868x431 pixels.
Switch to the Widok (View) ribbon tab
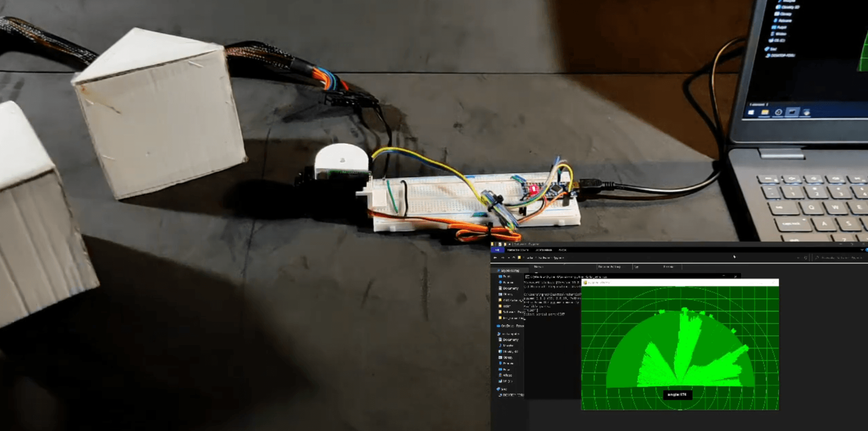point(562,250)
